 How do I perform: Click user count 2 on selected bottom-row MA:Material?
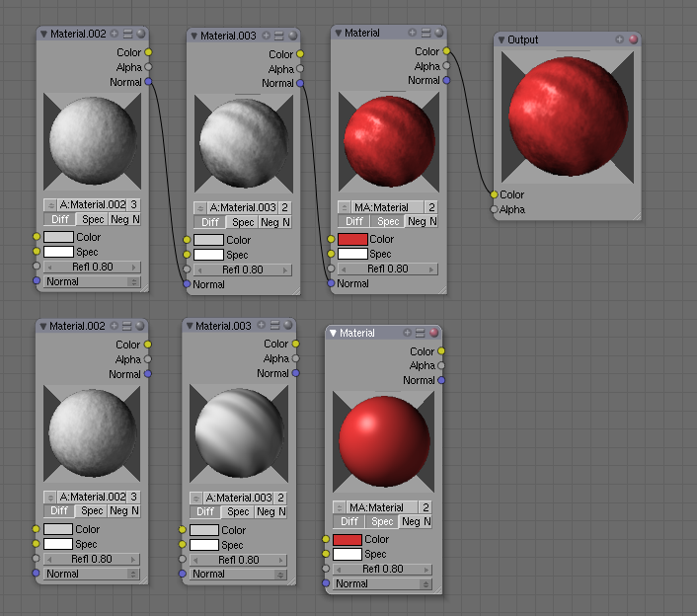pyautogui.click(x=426, y=507)
